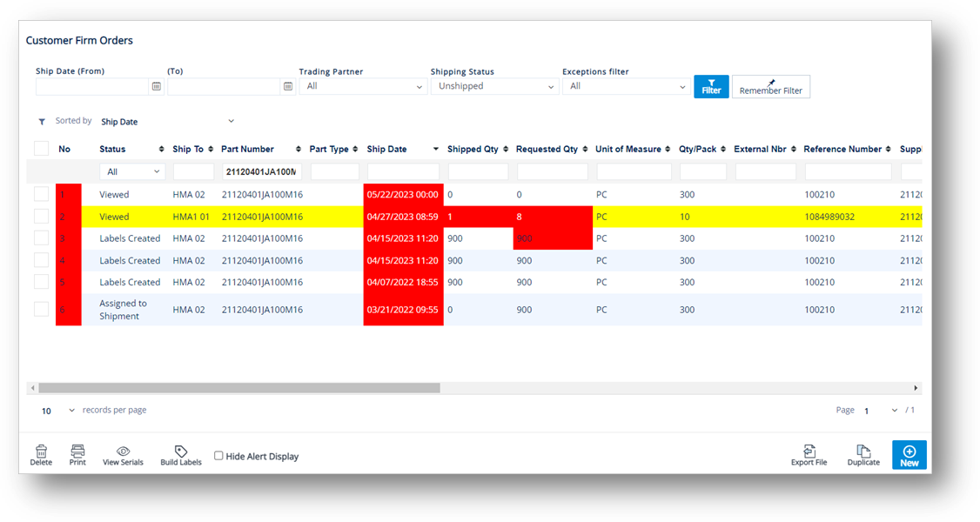
Task: Sort by the External Nbr column arrows
Action: pyautogui.click(x=794, y=150)
